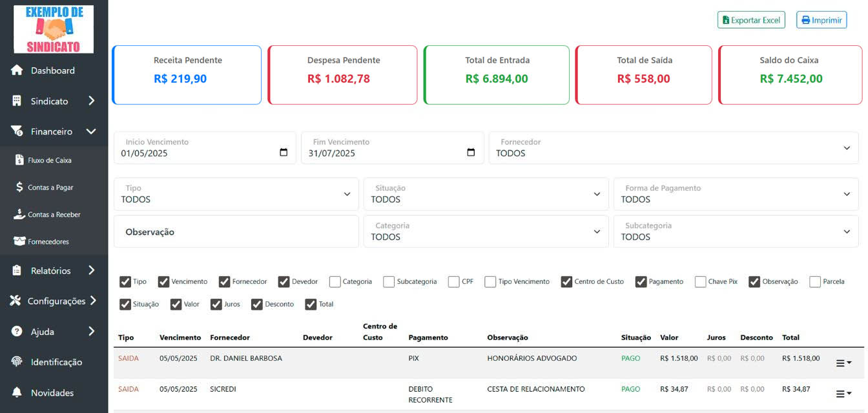This screenshot has height=413, width=868.
Task: Open the Tipo filter dropdown
Action: [236, 194]
